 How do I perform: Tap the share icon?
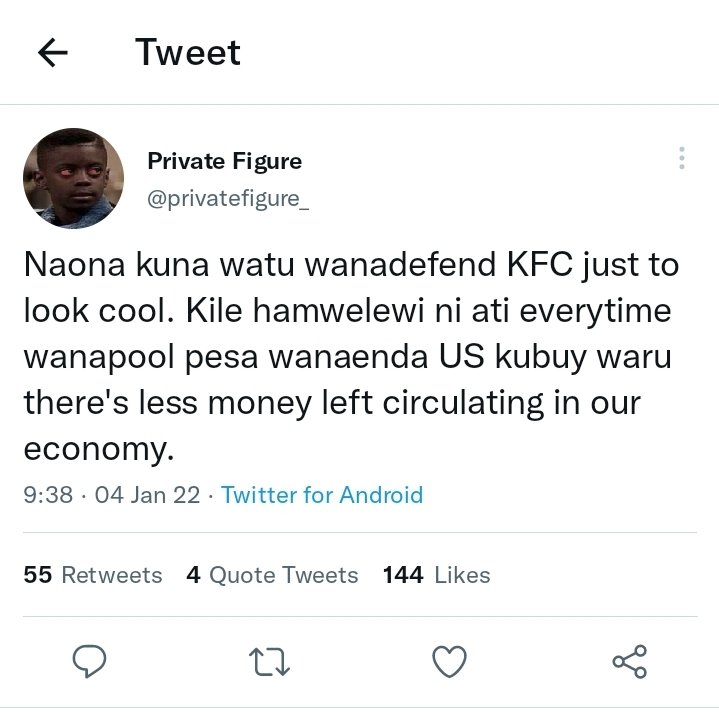click(630, 661)
